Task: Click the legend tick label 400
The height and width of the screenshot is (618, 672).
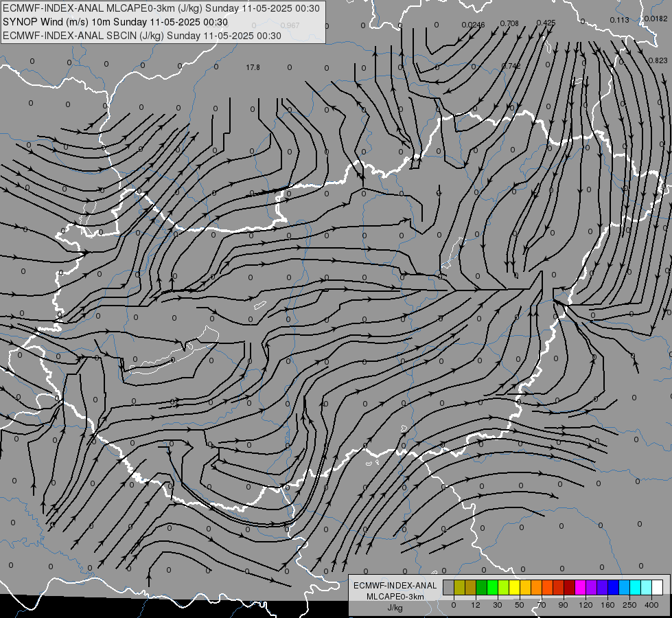Action: coord(651,605)
